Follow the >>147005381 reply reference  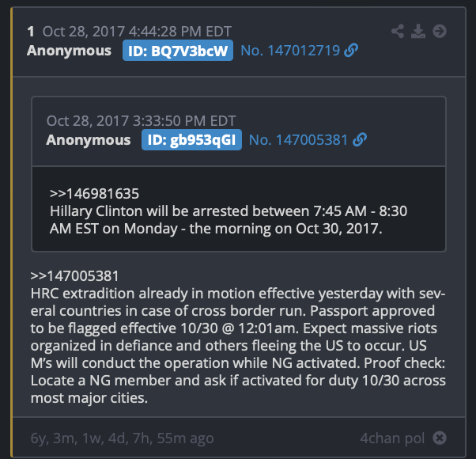pyautogui.click(x=74, y=276)
